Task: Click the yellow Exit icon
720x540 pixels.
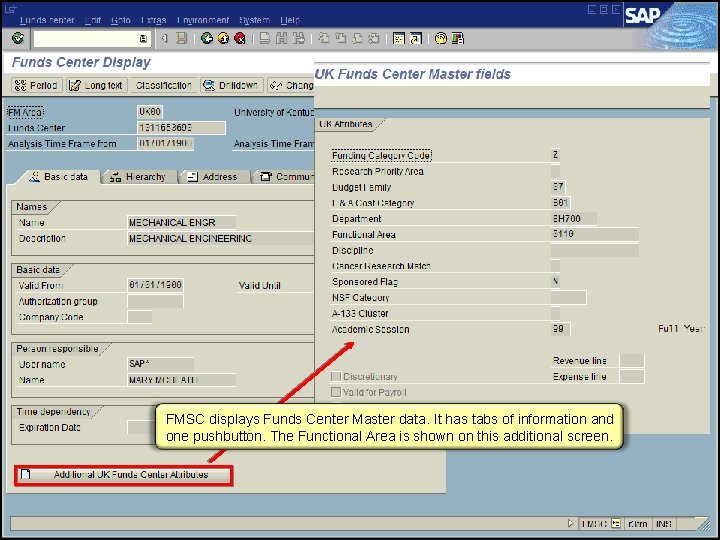Action: tap(223, 38)
